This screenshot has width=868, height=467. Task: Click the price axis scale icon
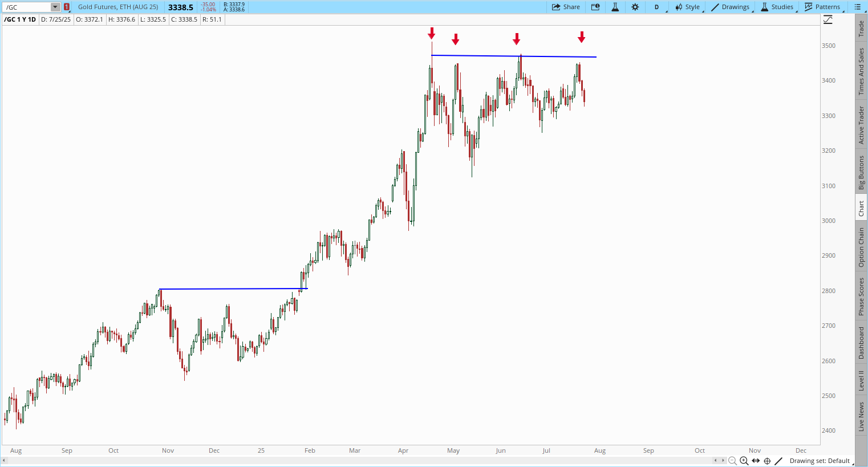click(x=828, y=20)
